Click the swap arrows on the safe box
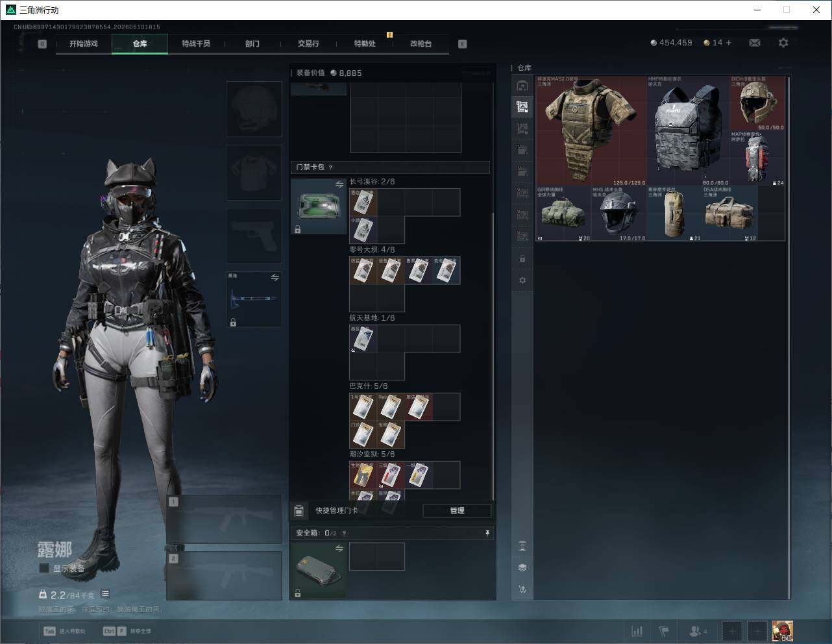Screen dimensions: 832x644 (339, 549)
